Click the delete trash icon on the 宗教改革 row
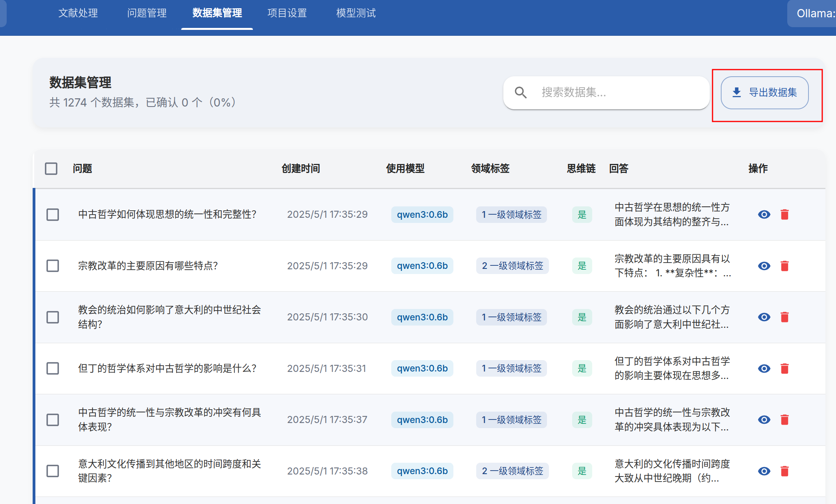 tap(785, 266)
